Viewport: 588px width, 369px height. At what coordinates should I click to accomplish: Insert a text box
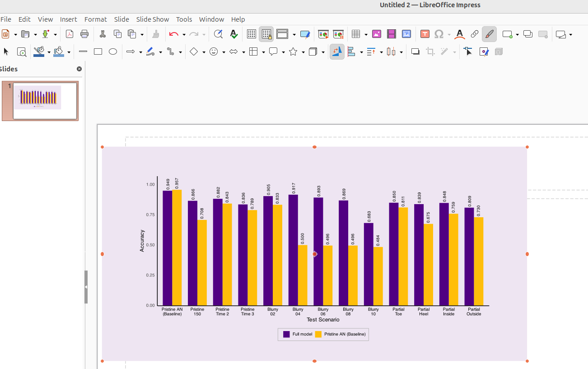pyautogui.click(x=425, y=34)
